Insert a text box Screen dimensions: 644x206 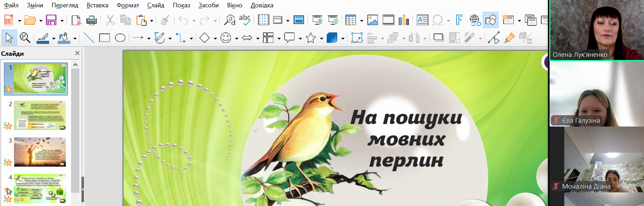(x=422, y=20)
